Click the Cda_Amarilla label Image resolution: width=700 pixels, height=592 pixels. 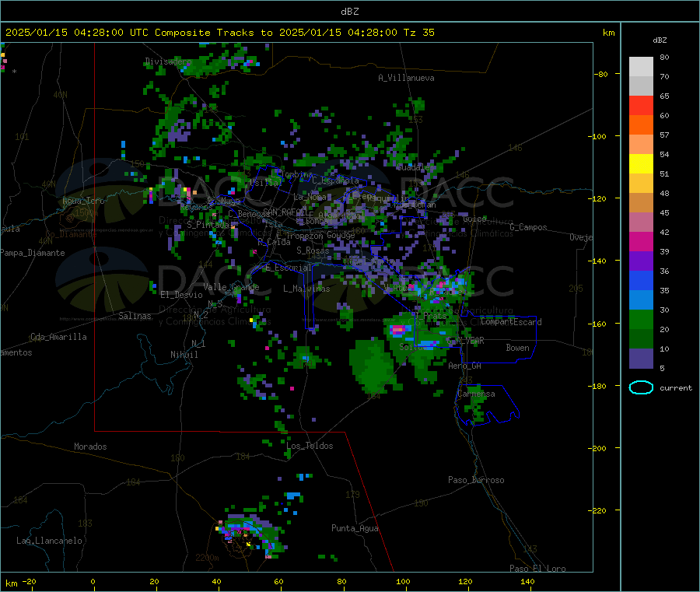coord(58,337)
